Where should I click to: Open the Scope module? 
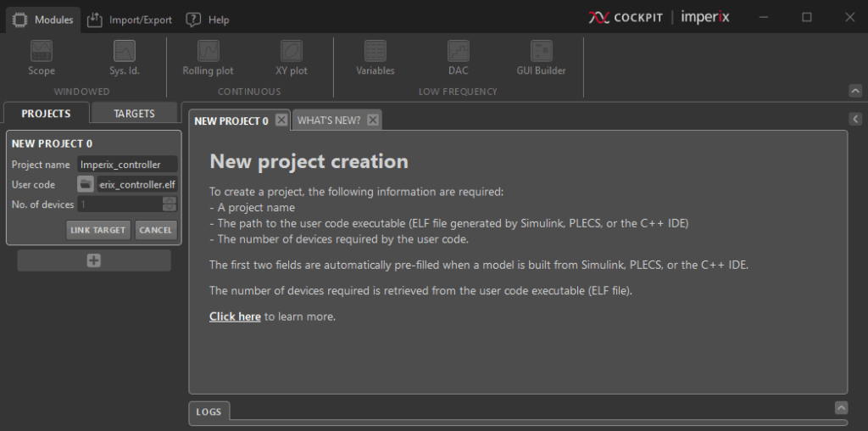pyautogui.click(x=41, y=57)
